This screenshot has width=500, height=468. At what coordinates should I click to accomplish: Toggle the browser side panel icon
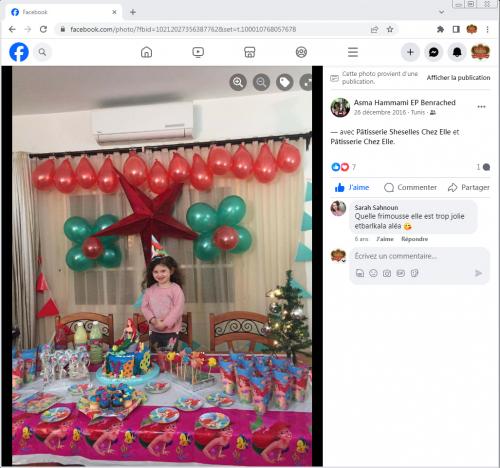tap(456, 29)
